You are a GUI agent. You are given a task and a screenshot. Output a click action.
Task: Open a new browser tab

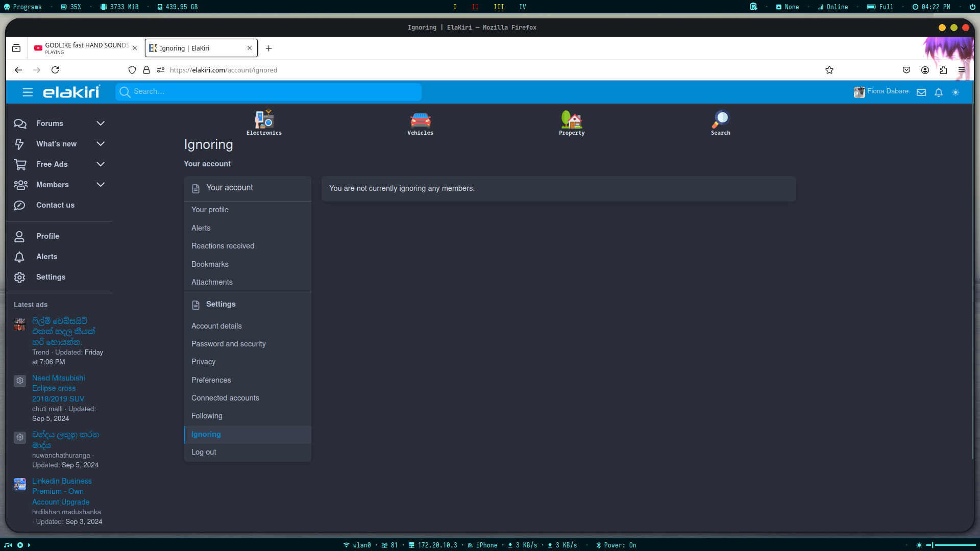269,48
